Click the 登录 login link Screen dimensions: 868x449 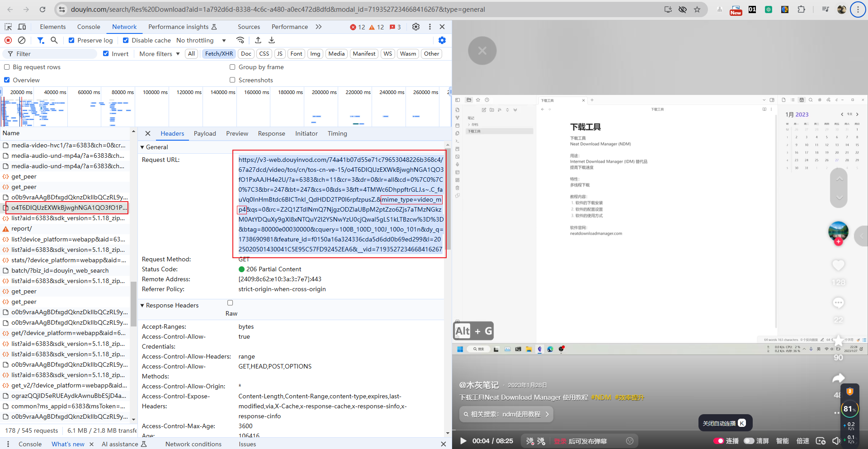[x=561, y=441]
